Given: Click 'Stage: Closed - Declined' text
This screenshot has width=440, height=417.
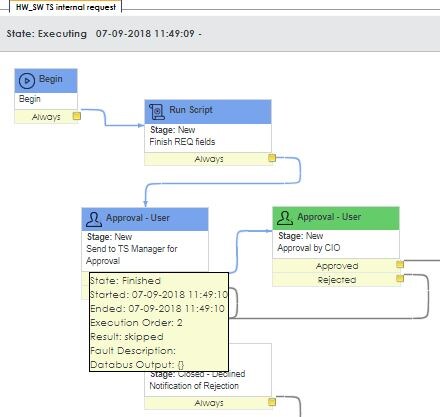Looking at the screenshot, I should coord(197,374).
